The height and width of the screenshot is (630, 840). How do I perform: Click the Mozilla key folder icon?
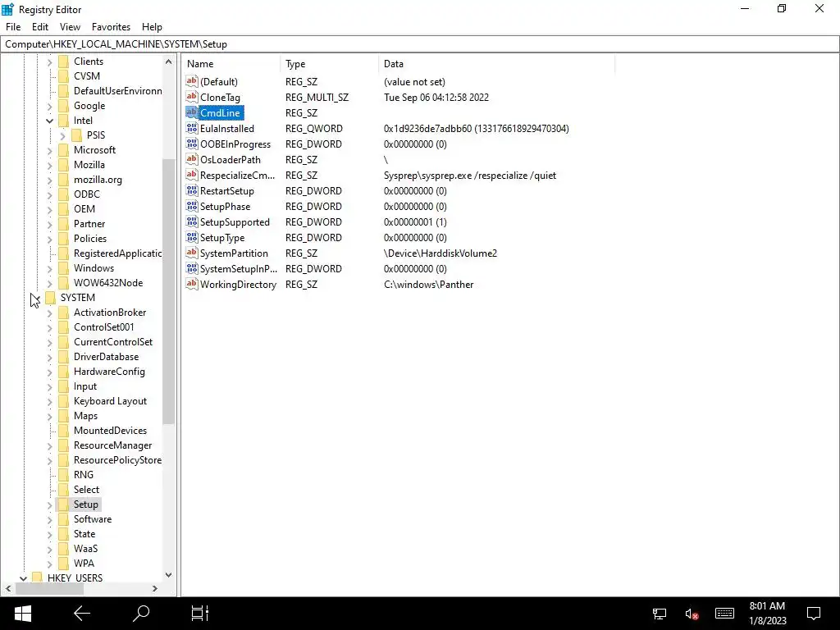tap(63, 164)
